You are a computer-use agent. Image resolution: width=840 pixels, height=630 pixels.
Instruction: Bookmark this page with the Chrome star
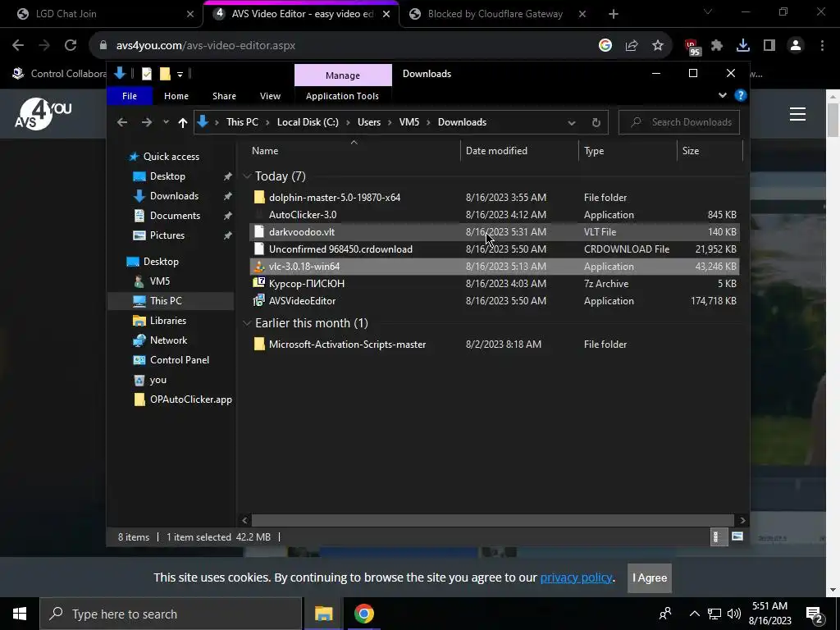pos(658,46)
